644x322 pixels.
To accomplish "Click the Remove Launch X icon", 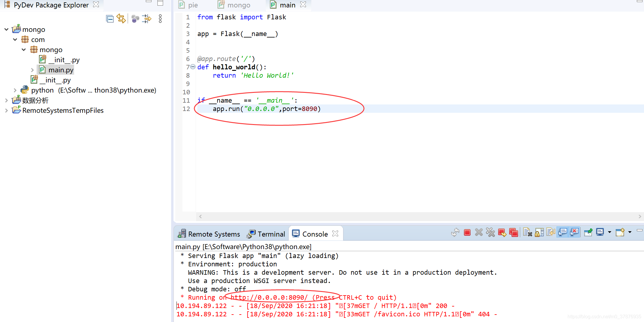I will point(479,232).
